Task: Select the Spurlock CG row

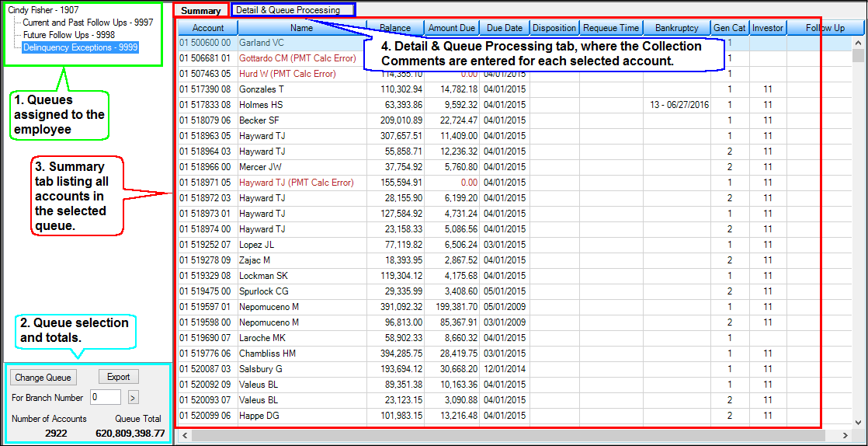Action: click(515, 291)
